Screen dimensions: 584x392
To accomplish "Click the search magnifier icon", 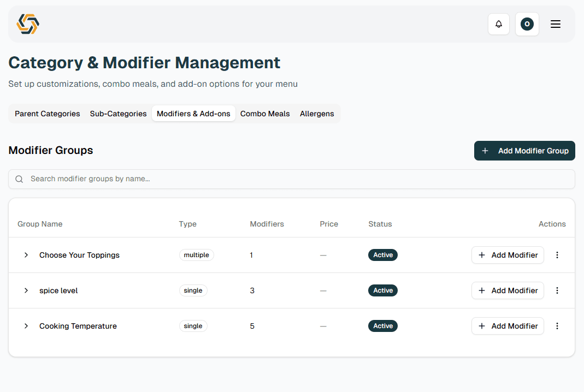I will coord(19,179).
